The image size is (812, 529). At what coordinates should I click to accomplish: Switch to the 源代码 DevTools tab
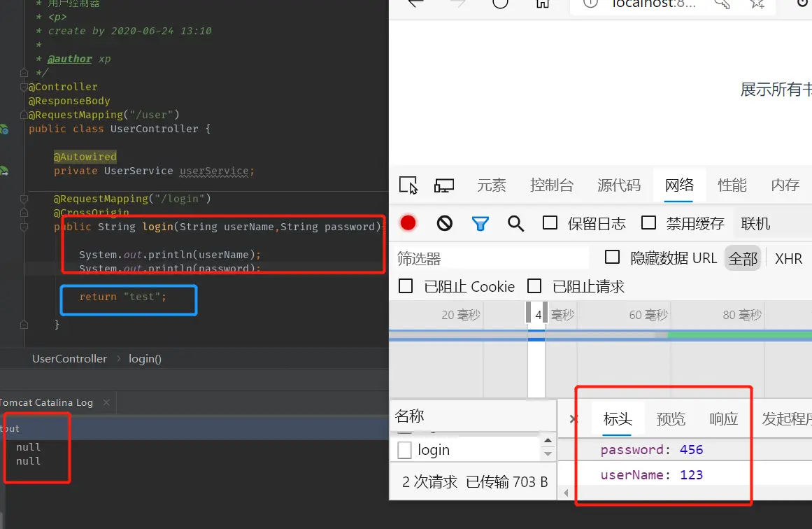pyautogui.click(x=619, y=185)
